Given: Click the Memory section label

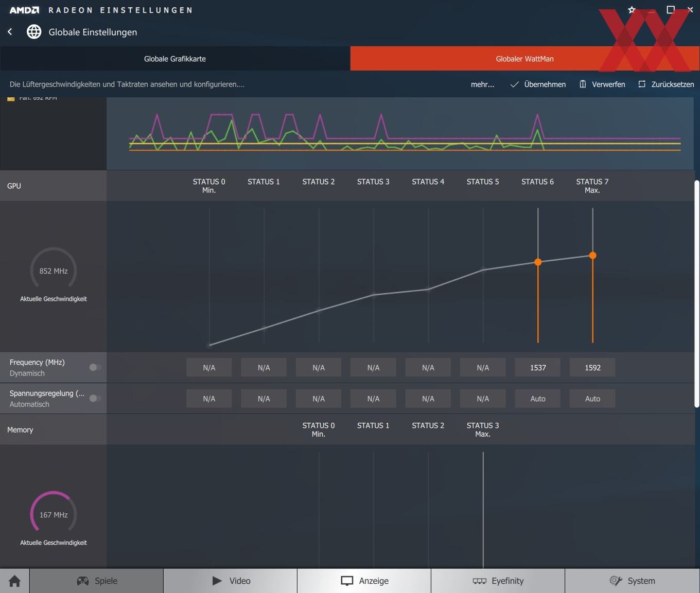Looking at the screenshot, I should 20,429.
